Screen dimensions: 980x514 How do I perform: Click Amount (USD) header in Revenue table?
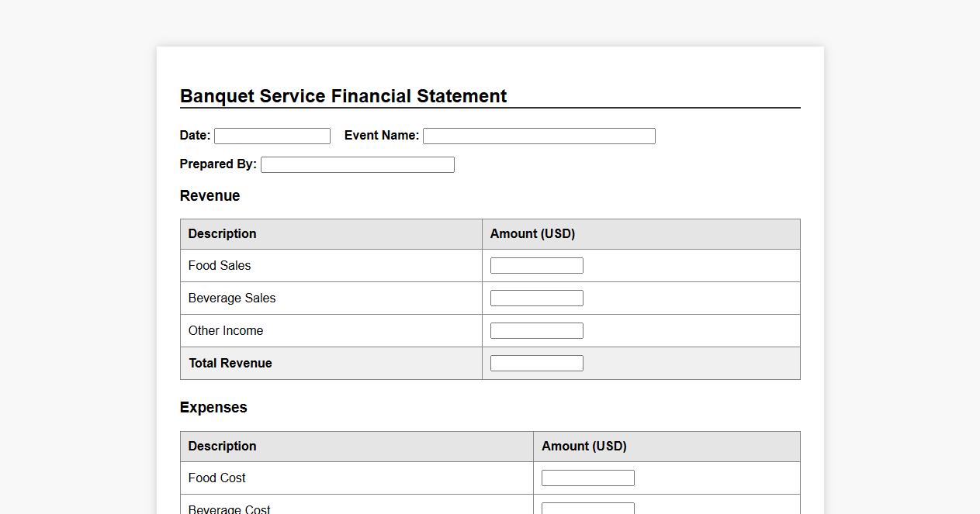pos(532,234)
